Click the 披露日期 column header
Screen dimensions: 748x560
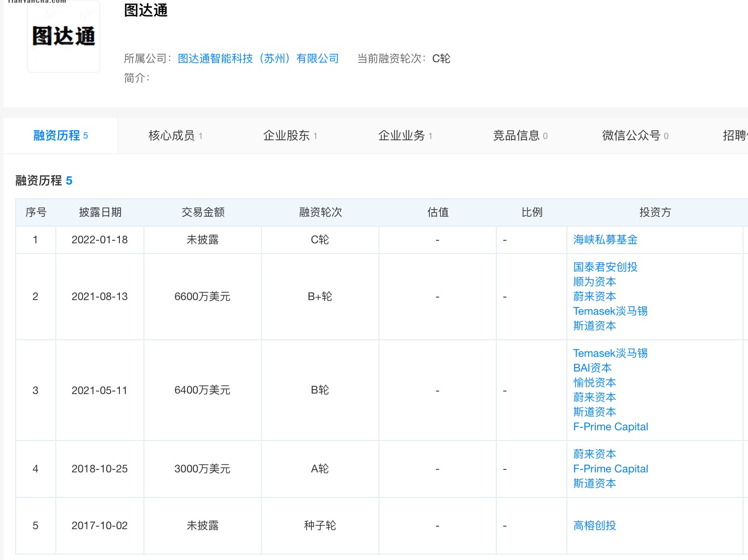pos(100,212)
